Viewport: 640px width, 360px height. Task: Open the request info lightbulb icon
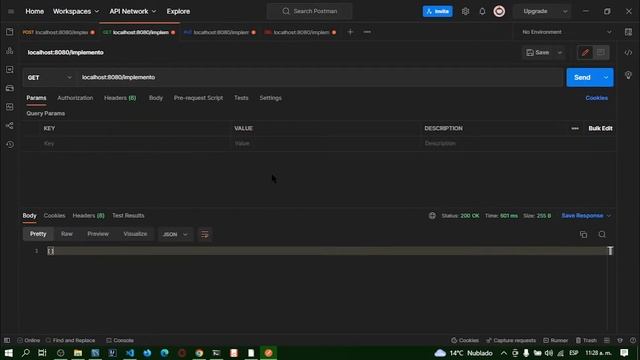point(628,75)
